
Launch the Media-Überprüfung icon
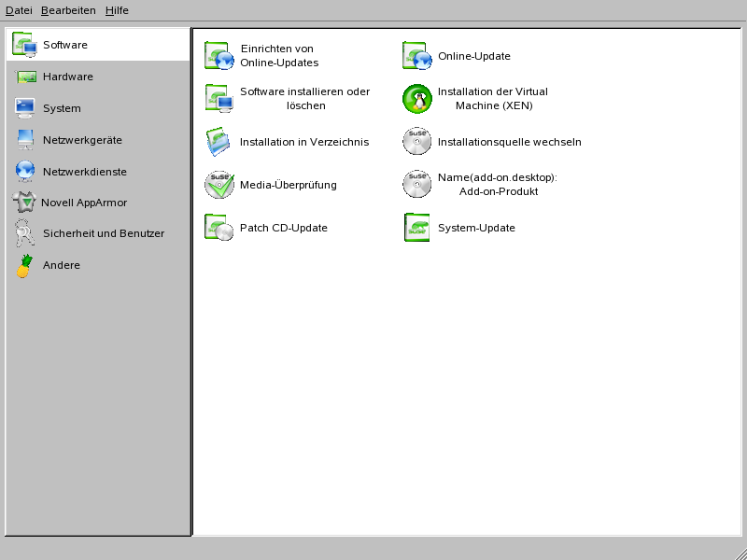[219, 185]
